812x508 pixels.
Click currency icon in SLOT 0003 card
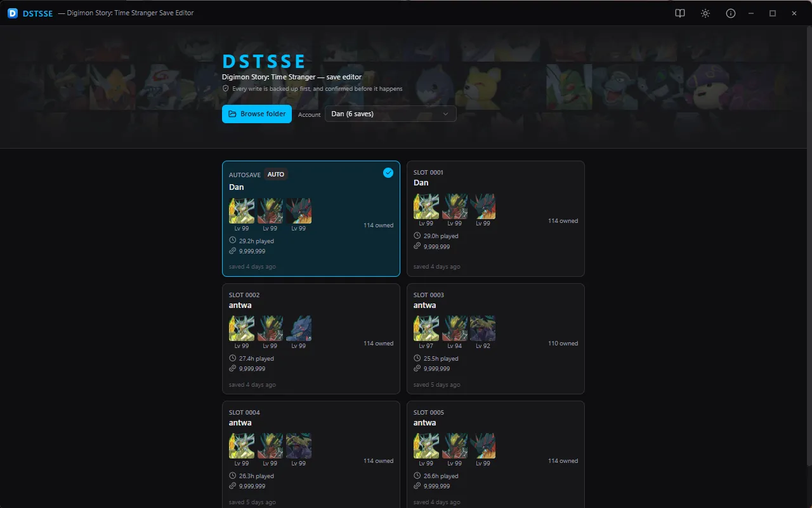pos(417,368)
